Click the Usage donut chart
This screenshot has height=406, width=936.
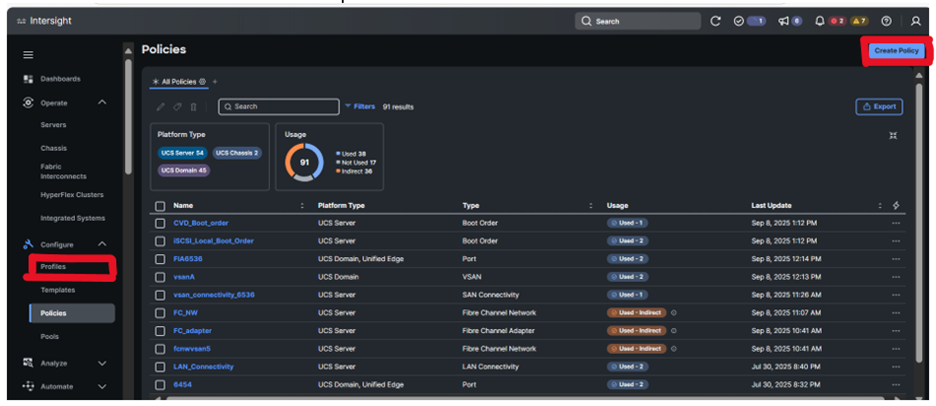(x=304, y=162)
